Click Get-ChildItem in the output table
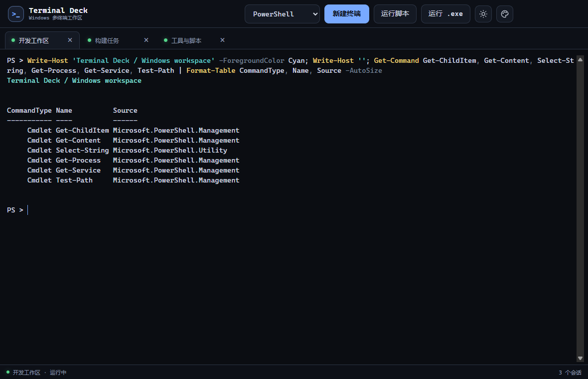The image size is (588, 379). [82, 130]
